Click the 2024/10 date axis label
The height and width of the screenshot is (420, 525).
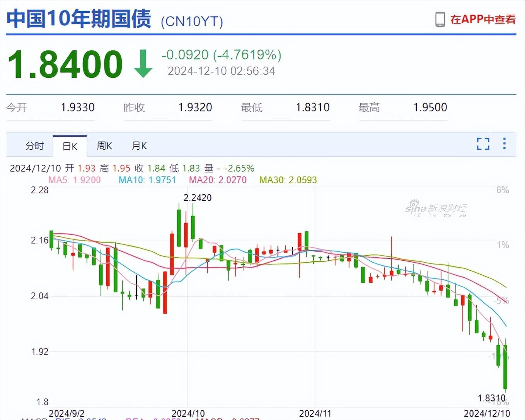pyautogui.click(x=188, y=413)
